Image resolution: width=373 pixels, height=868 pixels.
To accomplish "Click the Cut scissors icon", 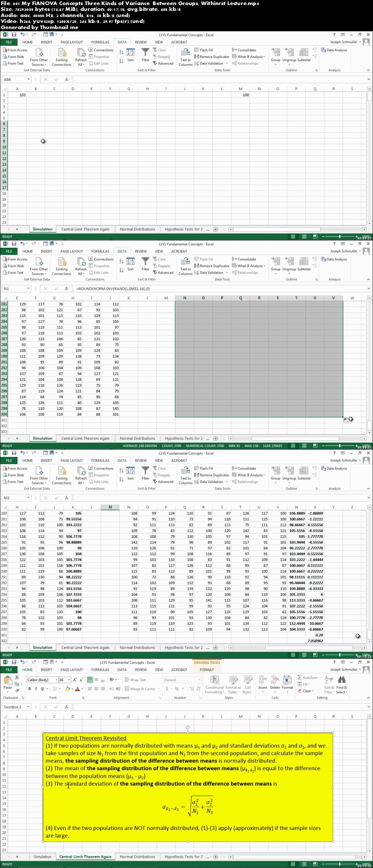I will tap(17, 678).
